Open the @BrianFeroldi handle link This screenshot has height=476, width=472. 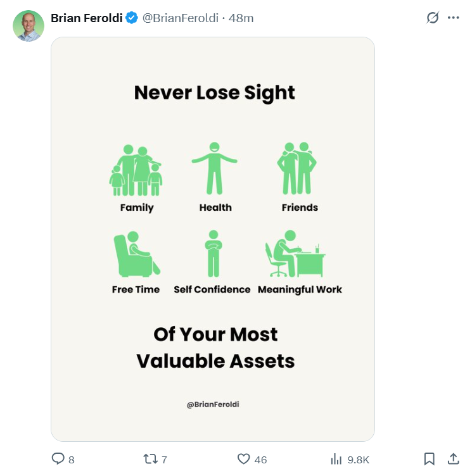click(x=181, y=18)
